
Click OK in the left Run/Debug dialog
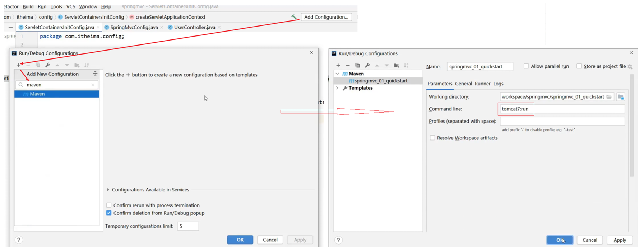[240, 240]
